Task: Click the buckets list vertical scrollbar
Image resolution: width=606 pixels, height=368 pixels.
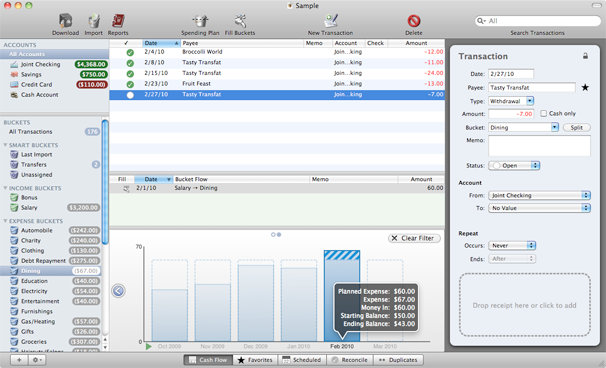Action: [x=105, y=182]
